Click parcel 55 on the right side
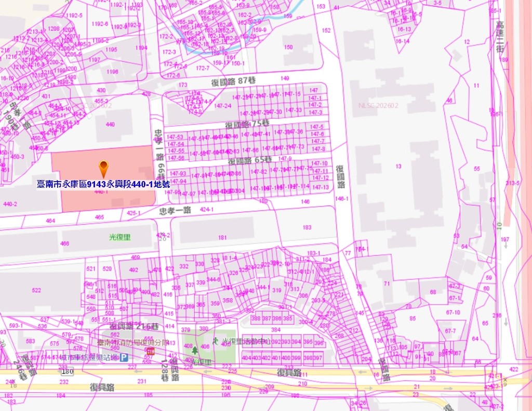This screenshot has height=411, width=532. [x=477, y=169]
